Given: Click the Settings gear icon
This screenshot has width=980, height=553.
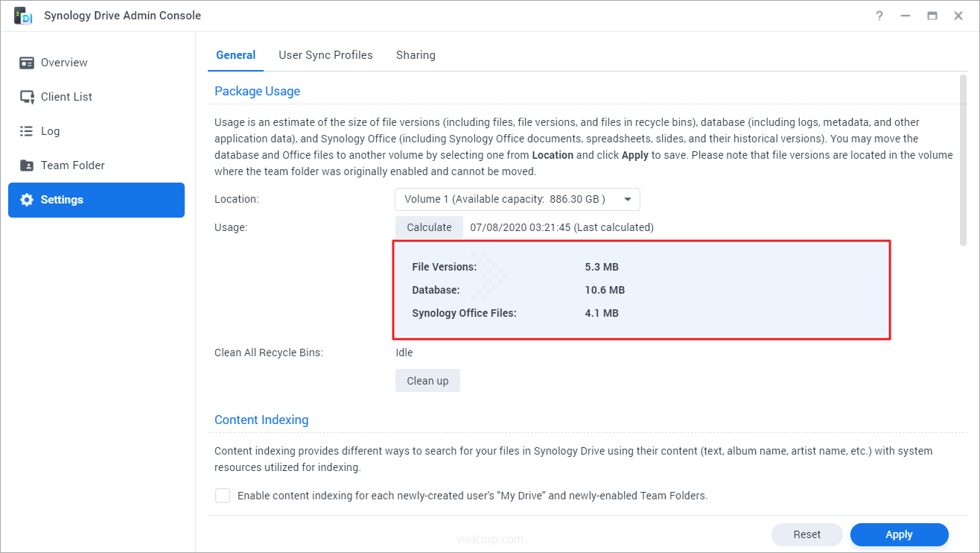Looking at the screenshot, I should pos(27,200).
